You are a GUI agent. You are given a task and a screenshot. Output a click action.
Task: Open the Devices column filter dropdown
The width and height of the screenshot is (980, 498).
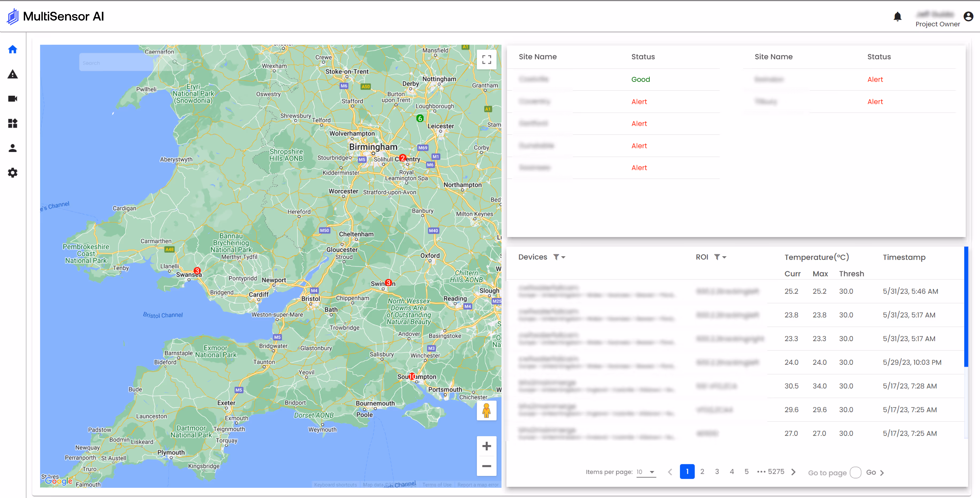559,257
